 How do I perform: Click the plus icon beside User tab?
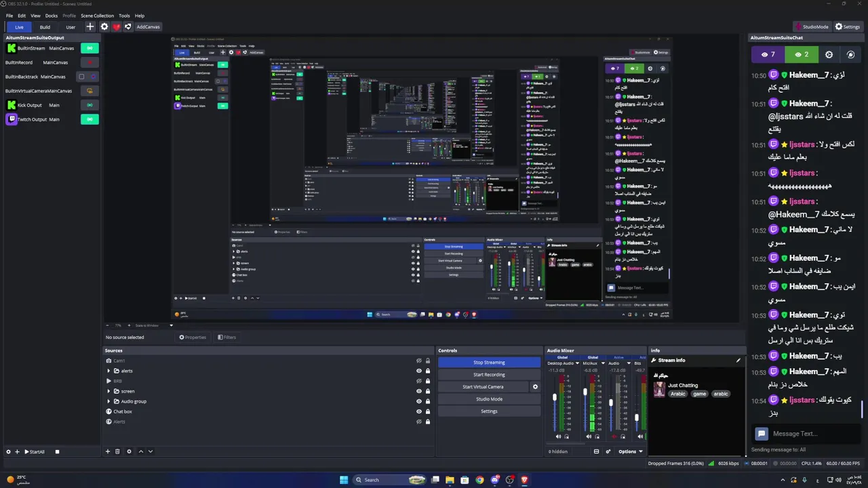pos(90,26)
